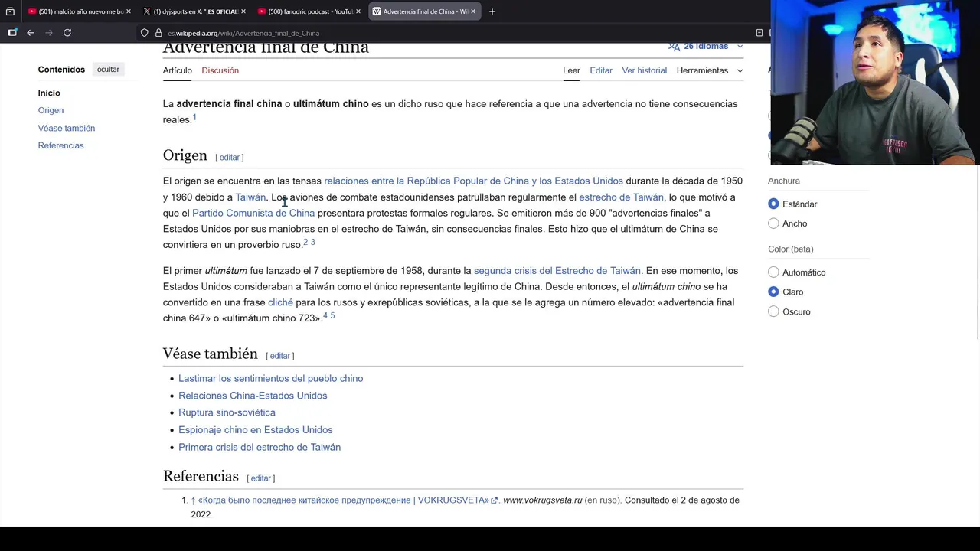The width and height of the screenshot is (980, 551).
Task: Hide contents with the ocultar button
Action: [x=108, y=70]
